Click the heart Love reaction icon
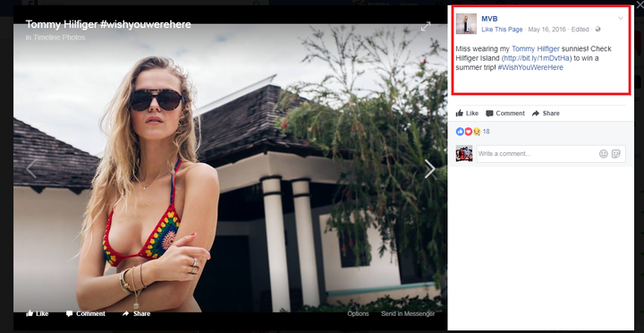 pyautogui.click(x=468, y=132)
